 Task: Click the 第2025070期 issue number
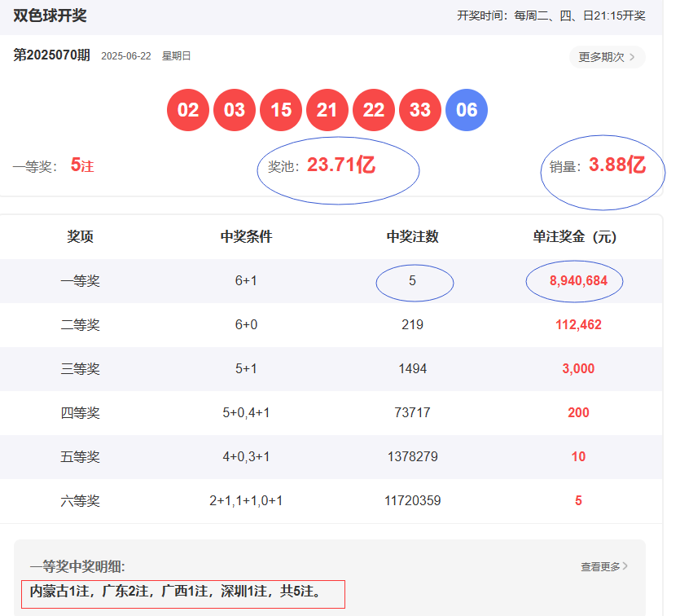coord(52,55)
